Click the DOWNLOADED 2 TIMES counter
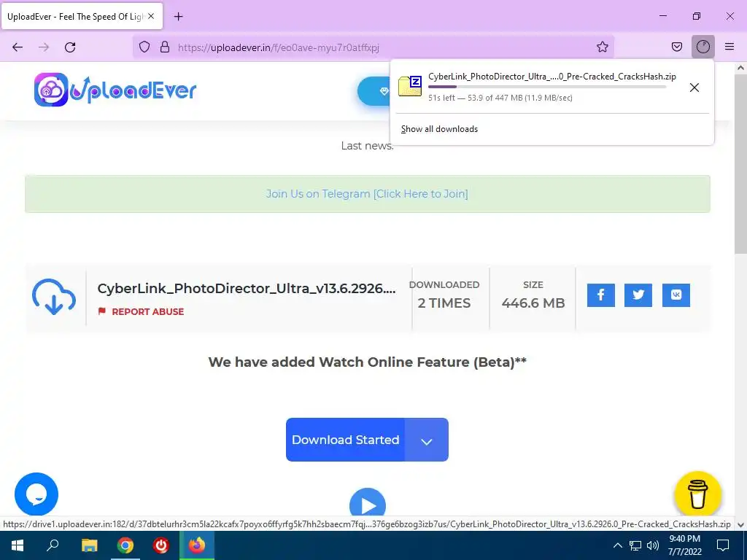 tap(444, 295)
